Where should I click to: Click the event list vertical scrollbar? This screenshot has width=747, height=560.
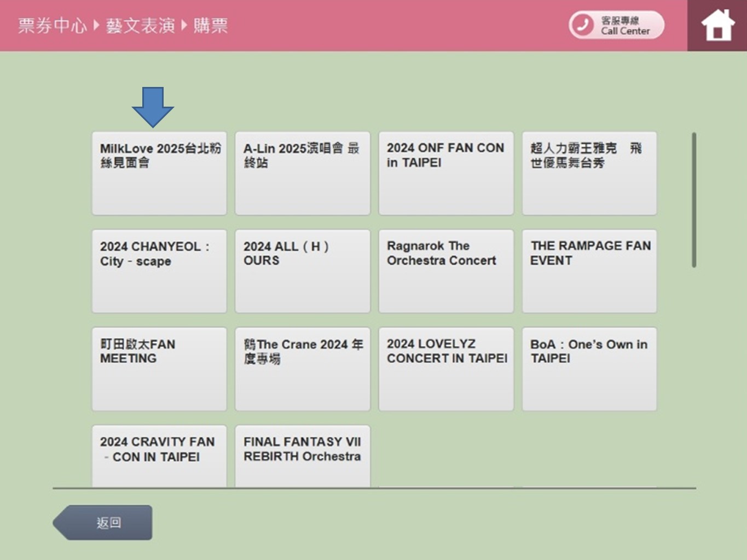pos(694,200)
